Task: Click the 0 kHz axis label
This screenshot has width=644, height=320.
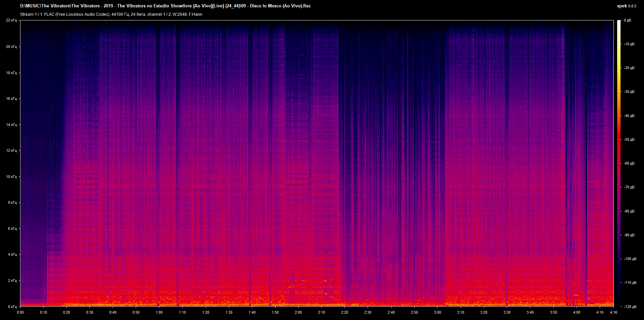Action: pos(13,306)
